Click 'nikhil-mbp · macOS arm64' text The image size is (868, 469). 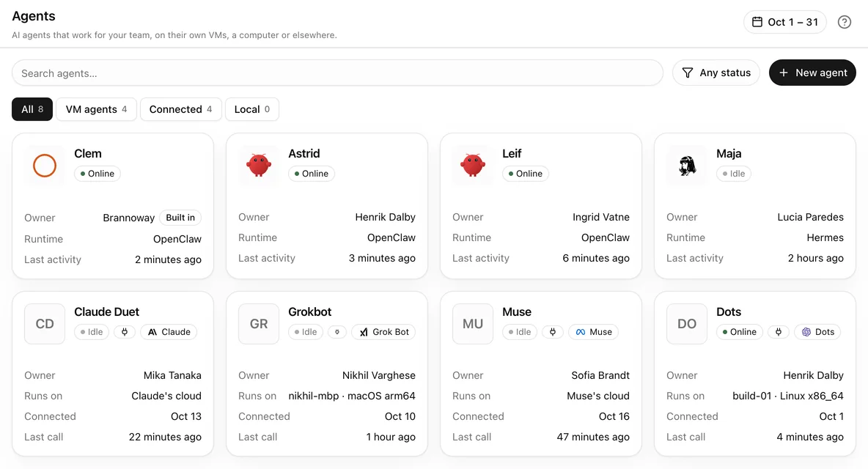pos(352,396)
